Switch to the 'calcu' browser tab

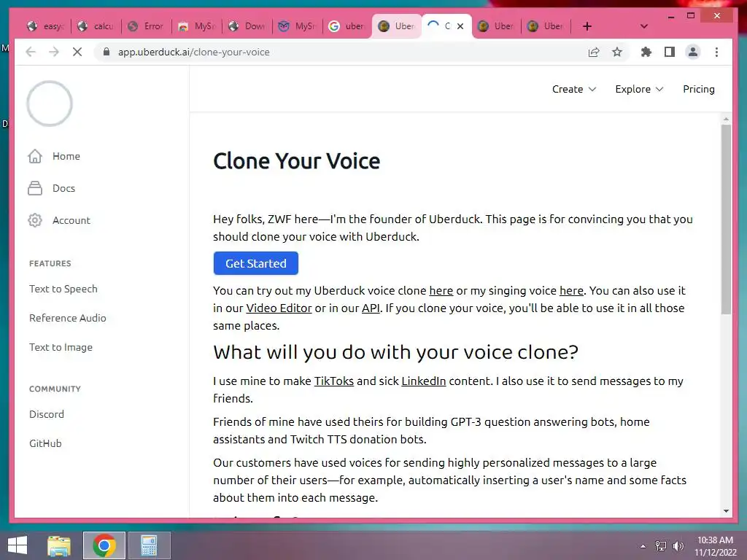(96, 26)
